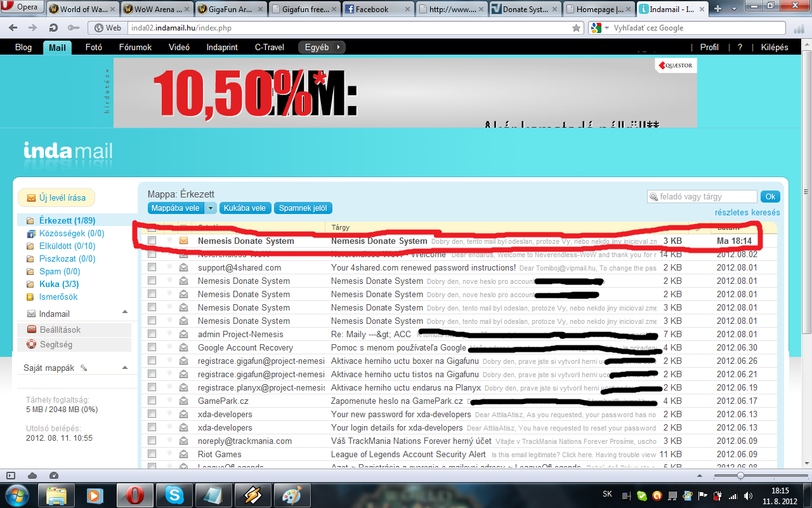The width and height of the screenshot is (812, 508).
Task: Click the unread envelope of top Nemesis message
Action: (184, 241)
